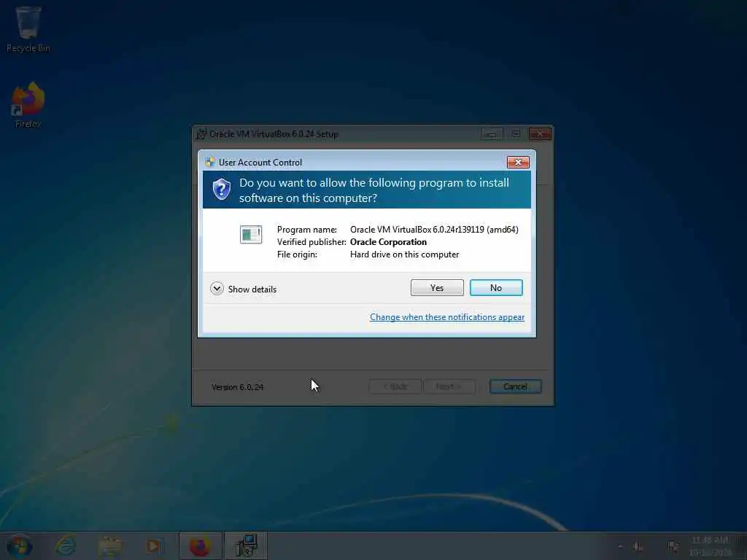Show hidden tray icons arrow
The height and width of the screenshot is (560, 747).
620,547
